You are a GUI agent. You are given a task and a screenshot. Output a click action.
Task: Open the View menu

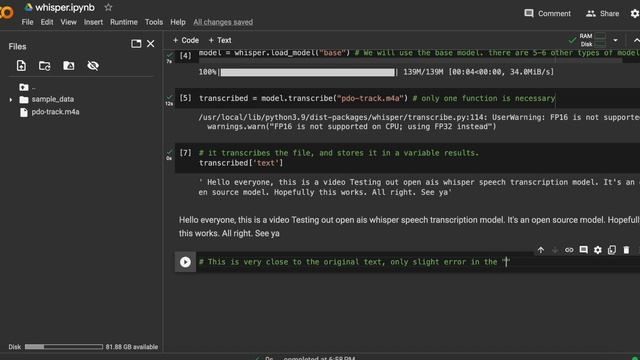coord(69,22)
